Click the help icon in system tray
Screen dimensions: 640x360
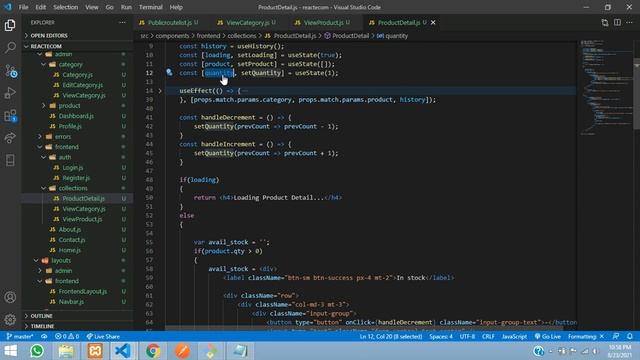(538, 351)
